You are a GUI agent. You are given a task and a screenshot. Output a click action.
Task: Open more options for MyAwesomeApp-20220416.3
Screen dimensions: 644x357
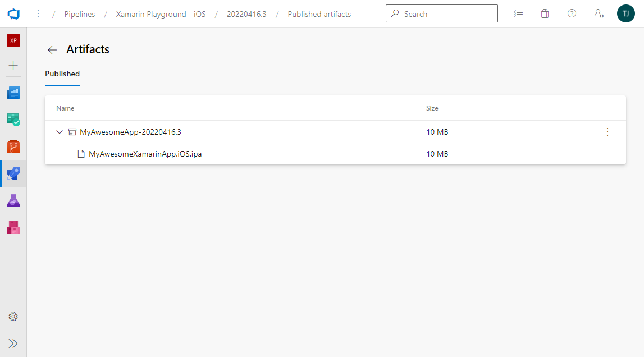tap(607, 132)
